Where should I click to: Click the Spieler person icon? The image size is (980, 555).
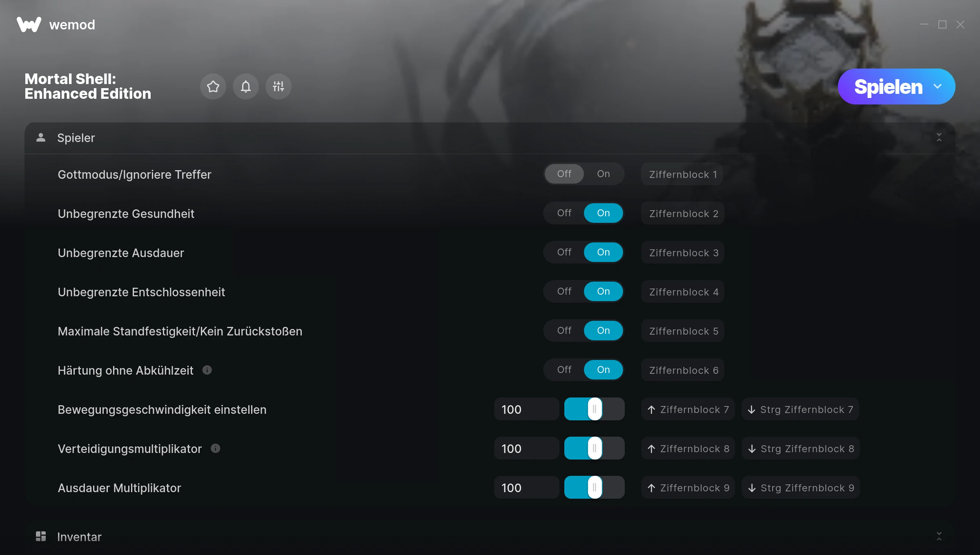click(41, 138)
